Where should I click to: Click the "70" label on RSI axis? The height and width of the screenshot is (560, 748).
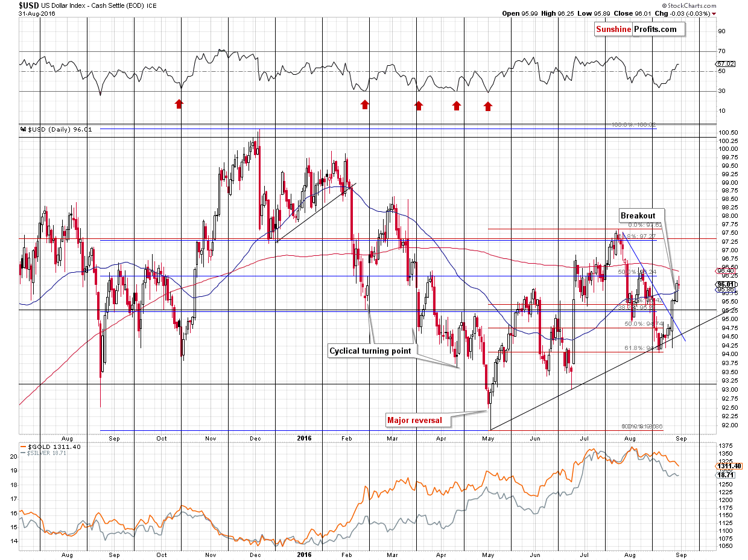pos(721,51)
